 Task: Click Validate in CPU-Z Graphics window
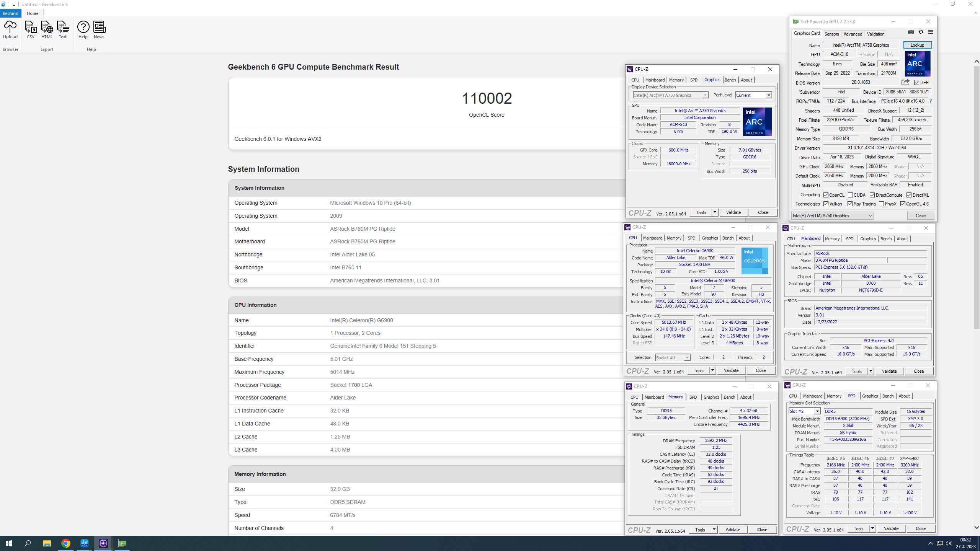click(x=733, y=212)
